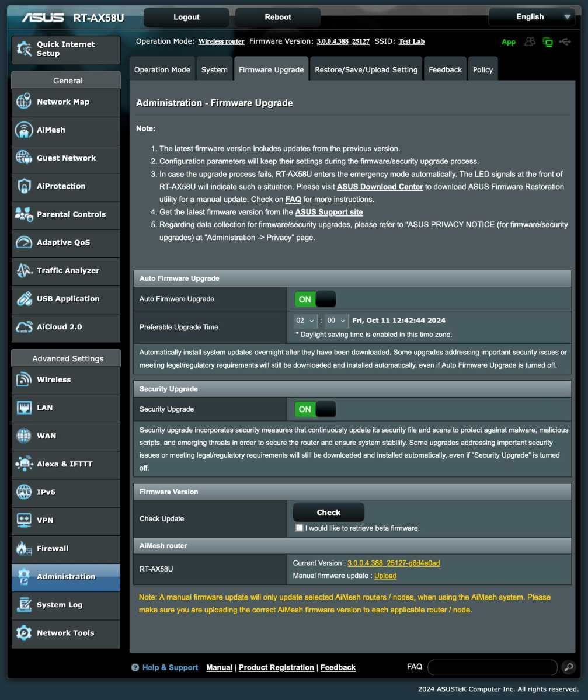
Task: Click the Test Lab SSID link
Action: click(x=411, y=41)
